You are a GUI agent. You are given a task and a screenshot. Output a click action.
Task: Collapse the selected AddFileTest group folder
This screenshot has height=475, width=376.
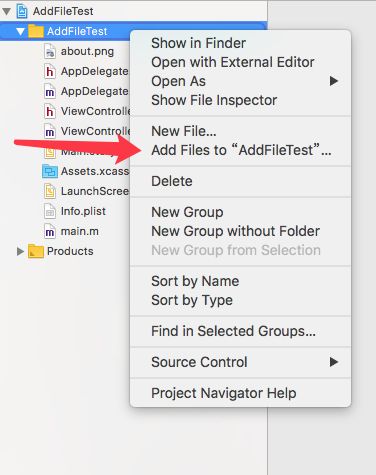coord(20,31)
